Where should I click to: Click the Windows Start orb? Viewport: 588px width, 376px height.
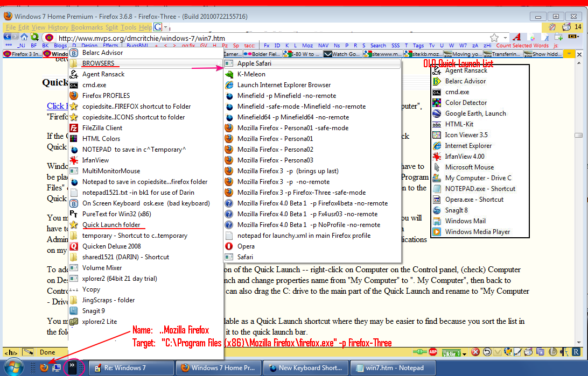[13, 367]
